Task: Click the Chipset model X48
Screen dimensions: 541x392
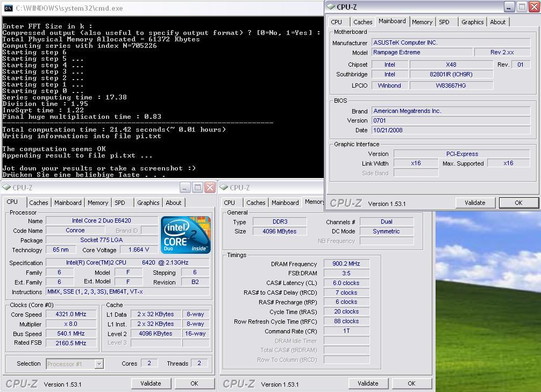Action: point(451,65)
